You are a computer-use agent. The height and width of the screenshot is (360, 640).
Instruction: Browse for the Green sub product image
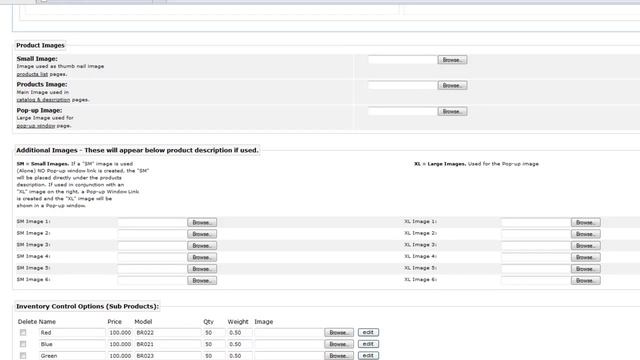click(339, 356)
